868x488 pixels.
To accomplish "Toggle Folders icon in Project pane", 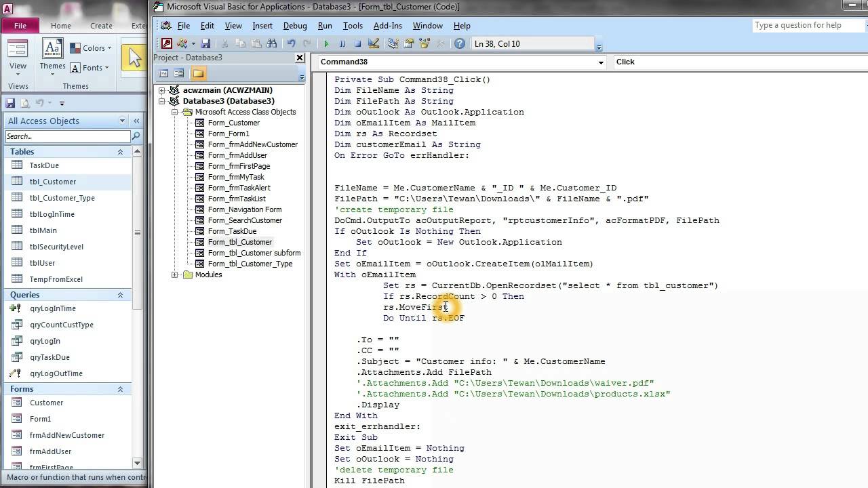I will [x=198, y=73].
